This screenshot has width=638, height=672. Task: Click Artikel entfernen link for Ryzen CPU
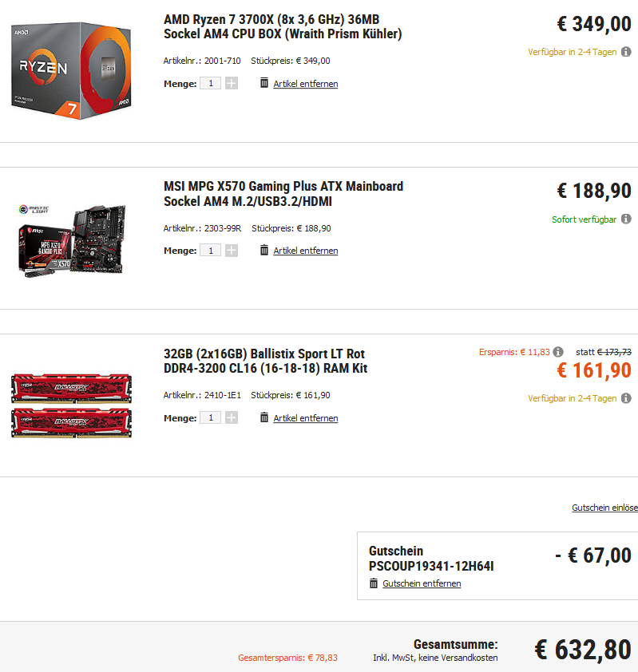[x=306, y=84]
